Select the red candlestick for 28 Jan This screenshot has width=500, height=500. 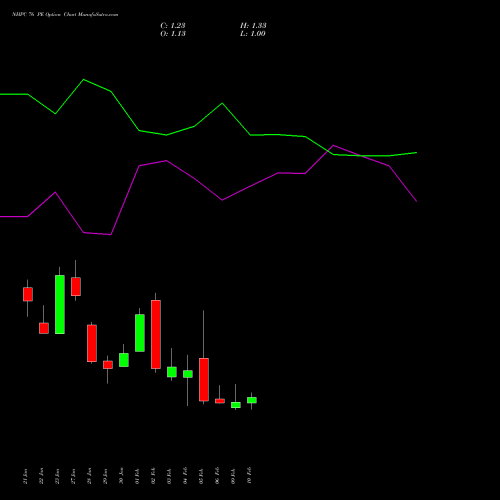[92, 343]
